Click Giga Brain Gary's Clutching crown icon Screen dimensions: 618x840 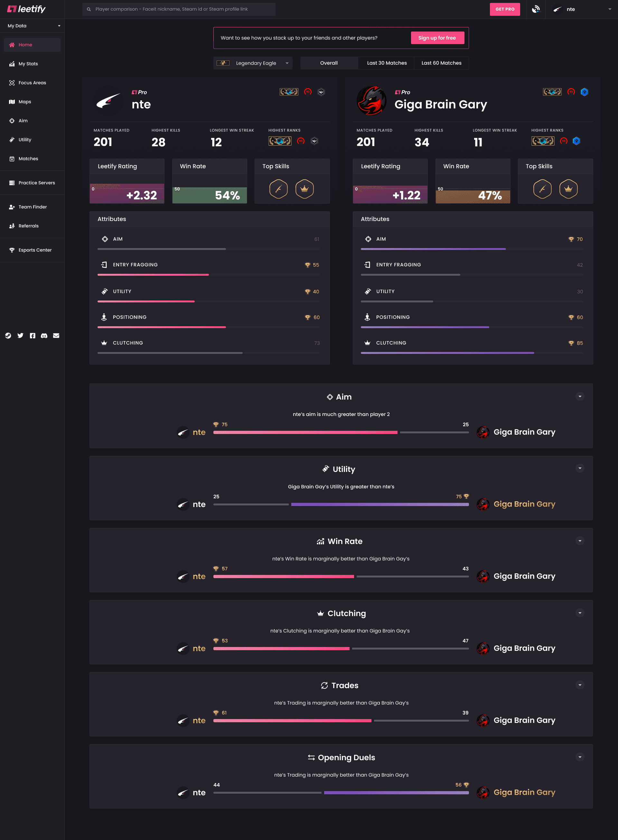coord(367,343)
